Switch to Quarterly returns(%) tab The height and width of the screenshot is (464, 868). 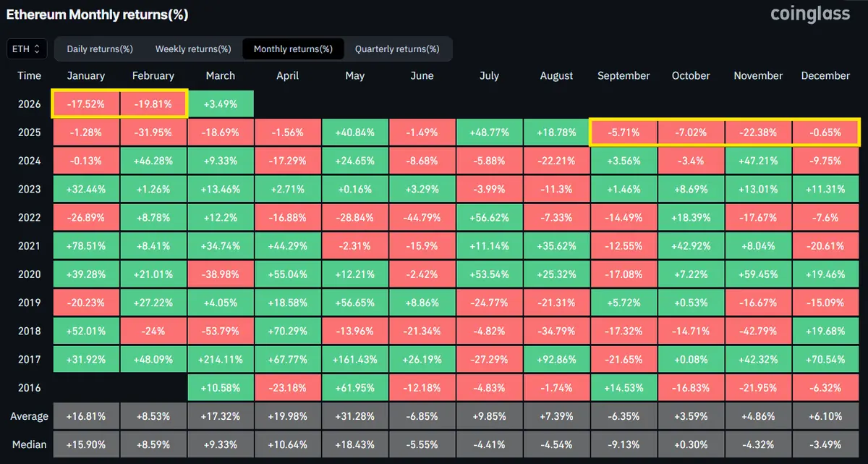pyautogui.click(x=397, y=49)
